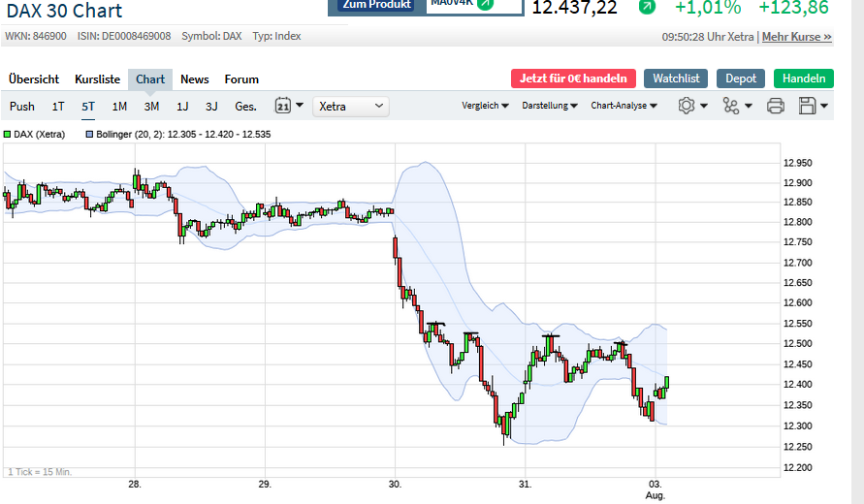Follow the "Mehr Kurse" link
Image resolution: width=864 pixels, height=504 pixels.
tap(797, 37)
